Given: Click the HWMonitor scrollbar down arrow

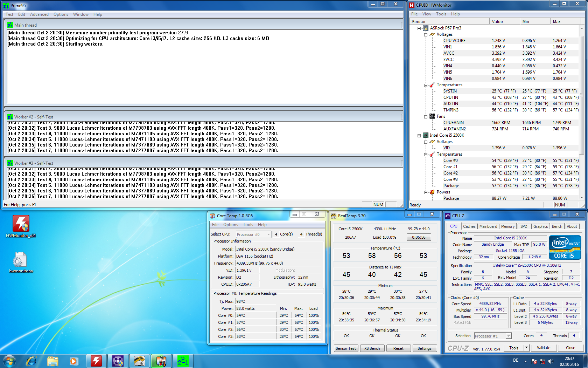Looking at the screenshot, I should [x=581, y=198].
